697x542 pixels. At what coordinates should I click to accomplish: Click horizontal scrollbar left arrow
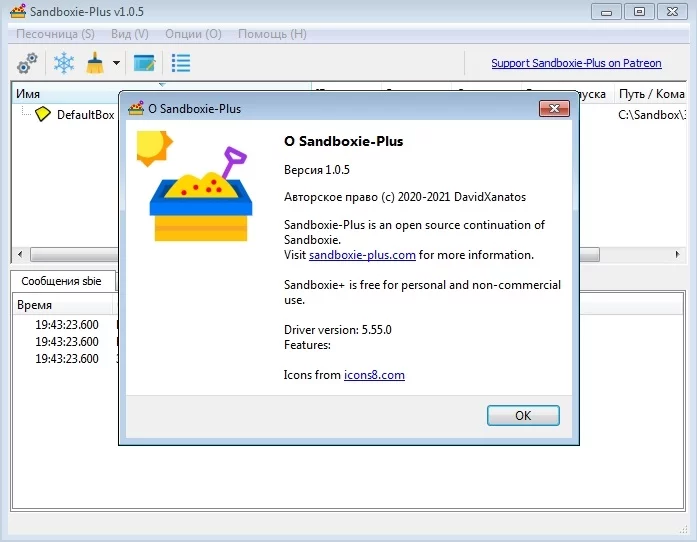(x=20, y=254)
